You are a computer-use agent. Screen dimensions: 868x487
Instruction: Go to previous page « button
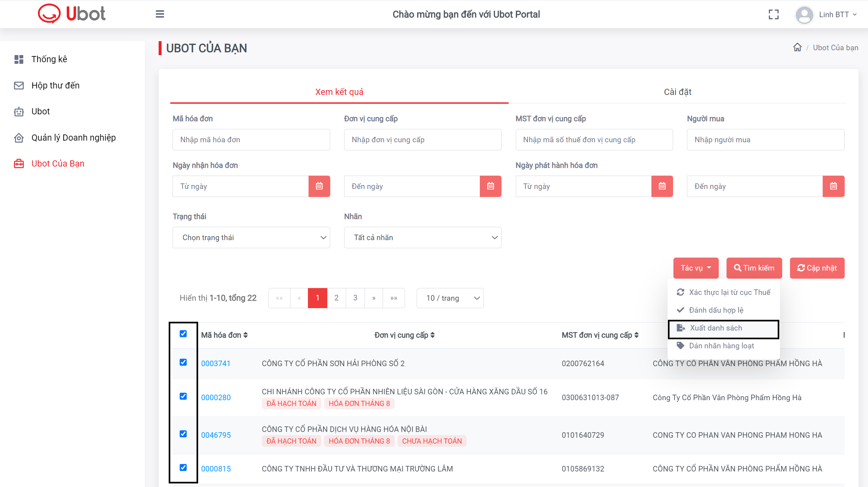click(299, 298)
